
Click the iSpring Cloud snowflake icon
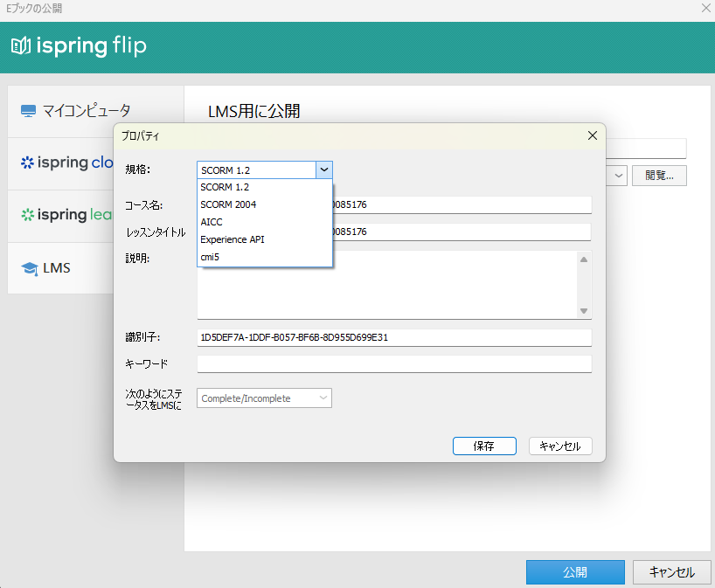point(27,163)
